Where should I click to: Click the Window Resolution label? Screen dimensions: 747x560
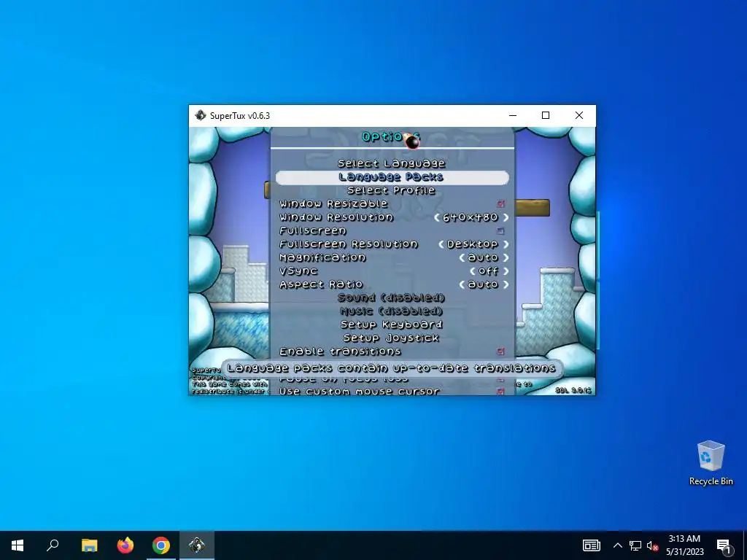[x=336, y=217]
